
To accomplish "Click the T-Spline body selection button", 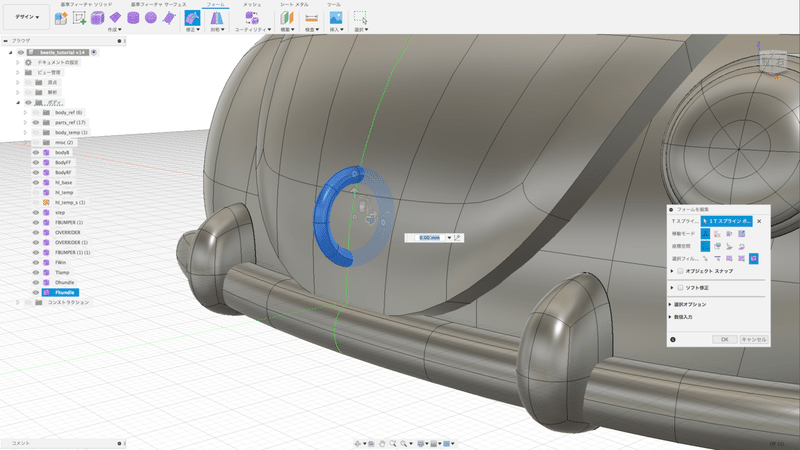I will pyautogui.click(x=727, y=221).
